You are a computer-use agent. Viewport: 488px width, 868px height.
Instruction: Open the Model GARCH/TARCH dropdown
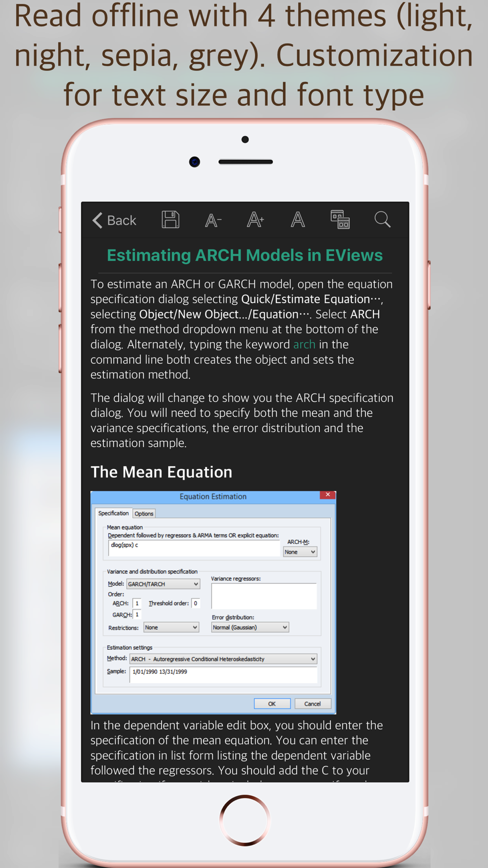tap(163, 584)
